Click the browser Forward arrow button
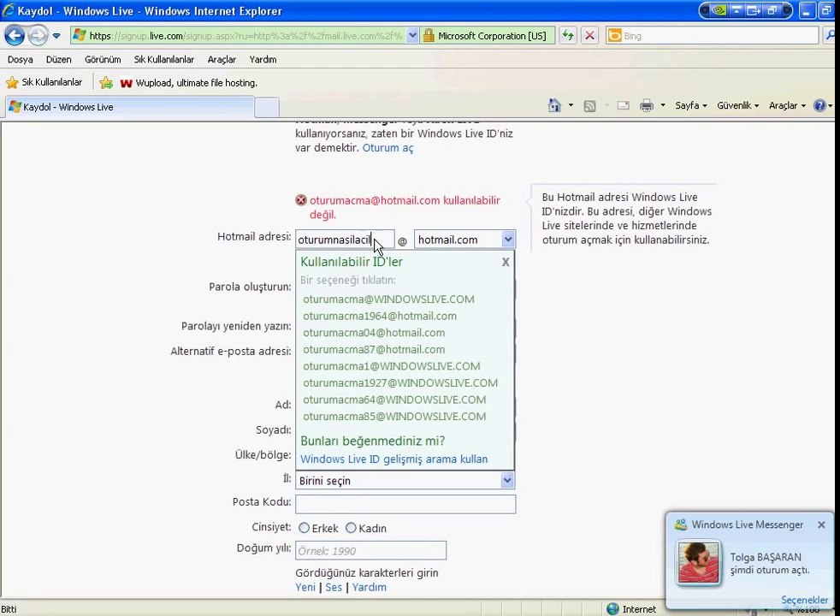840x616 pixels. [x=38, y=36]
